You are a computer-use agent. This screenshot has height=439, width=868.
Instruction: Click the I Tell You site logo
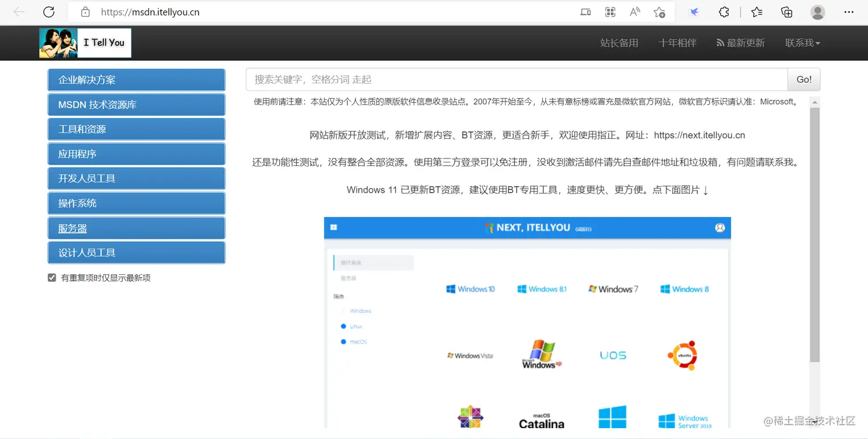[x=85, y=42]
